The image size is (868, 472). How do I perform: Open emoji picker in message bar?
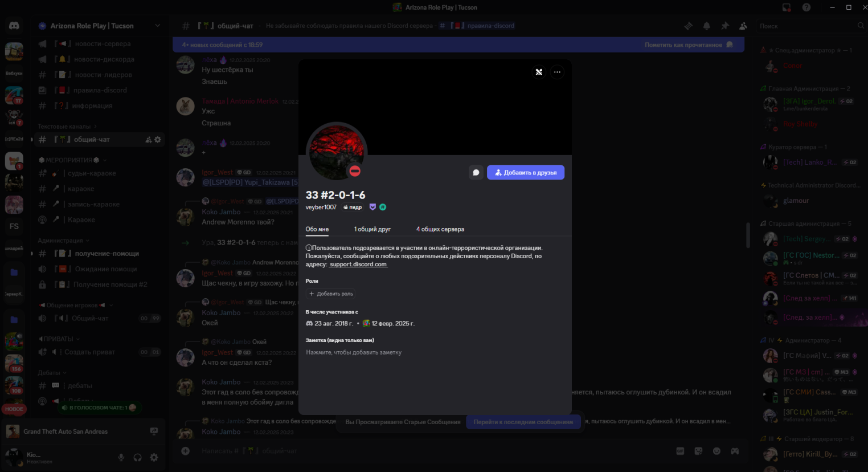coord(716,451)
